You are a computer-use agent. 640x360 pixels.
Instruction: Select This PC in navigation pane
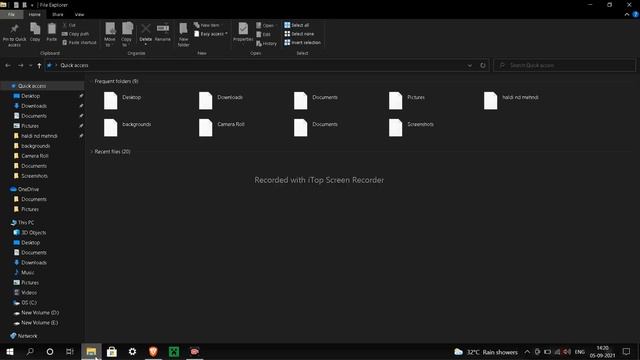pyautogui.click(x=26, y=222)
